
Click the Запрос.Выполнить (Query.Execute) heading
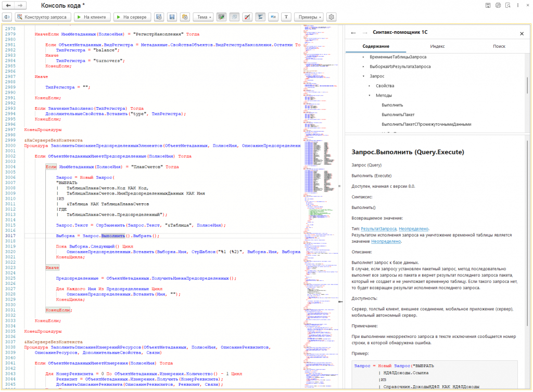(x=408, y=152)
